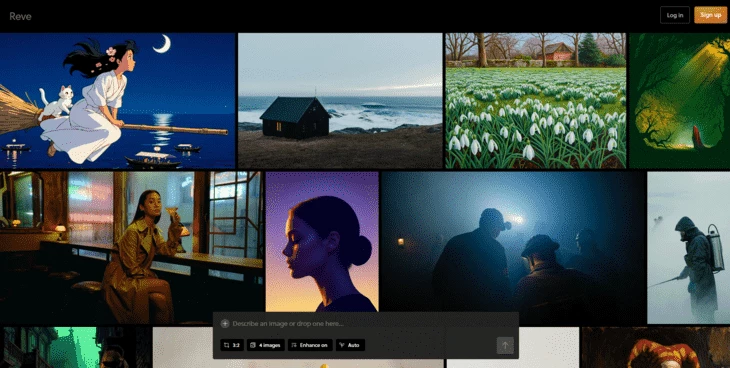Click the Reve logo
Viewport: 730px width, 368px height.
click(20, 16)
